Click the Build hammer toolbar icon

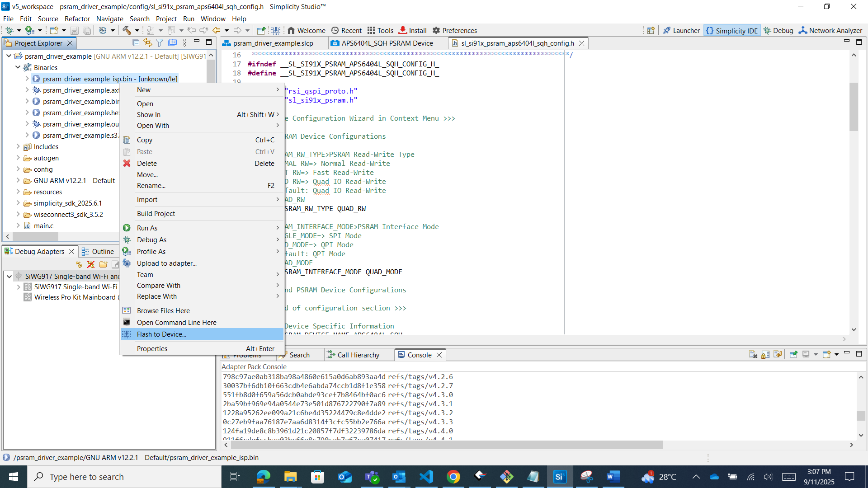pyautogui.click(x=127, y=30)
